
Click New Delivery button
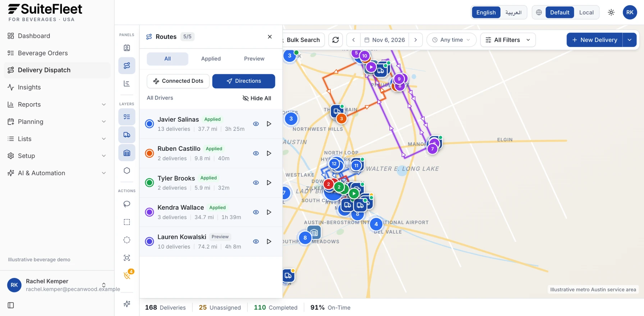pos(594,40)
